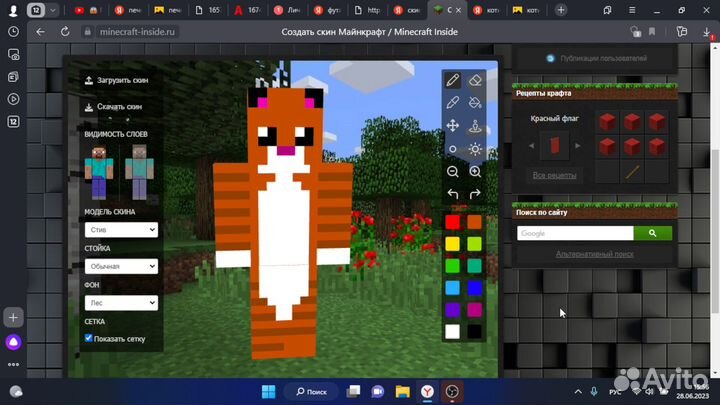Show hidden system tray icons chevron

click(578, 392)
